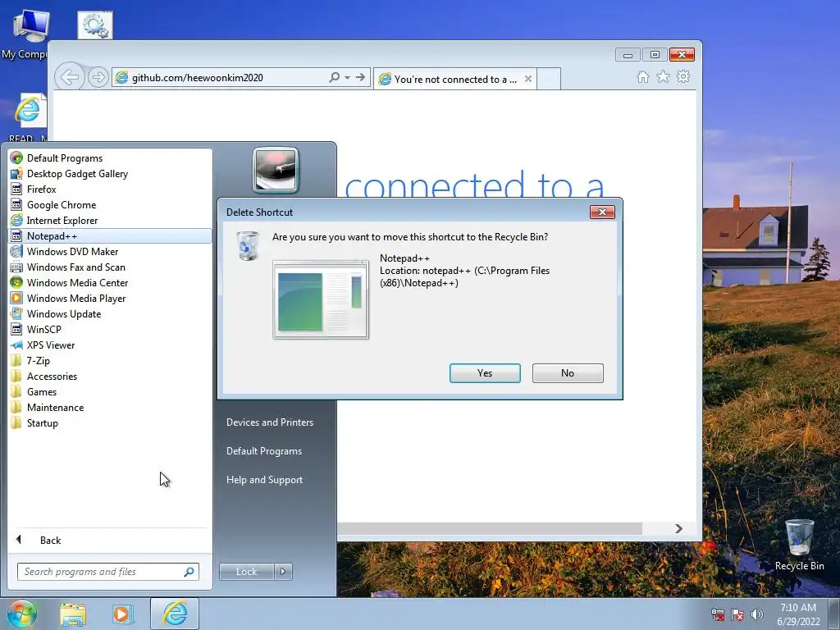Click the address bar search magnifier

pyautogui.click(x=335, y=77)
